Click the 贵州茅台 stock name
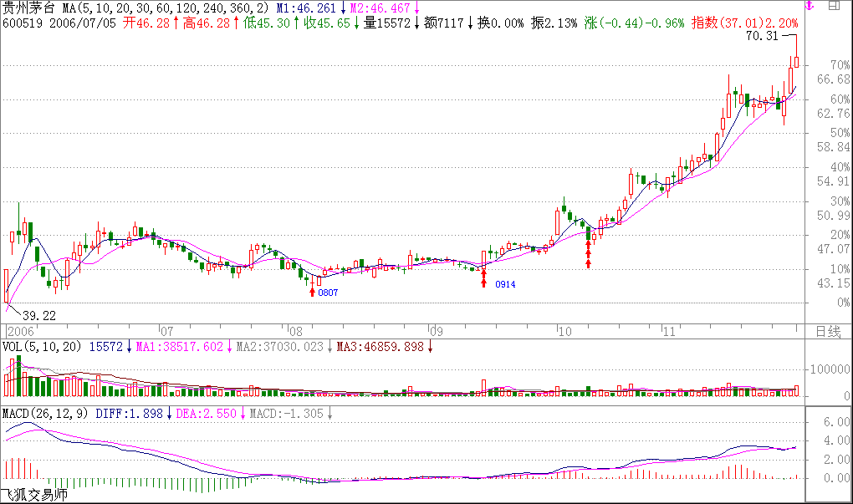The width and height of the screenshot is (853, 504). 28,8
